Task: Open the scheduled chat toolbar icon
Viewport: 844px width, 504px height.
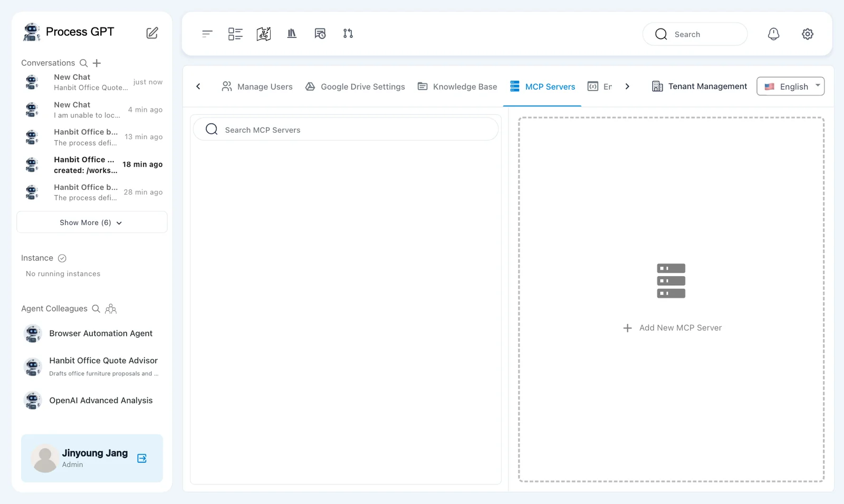Action: (x=320, y=34)
